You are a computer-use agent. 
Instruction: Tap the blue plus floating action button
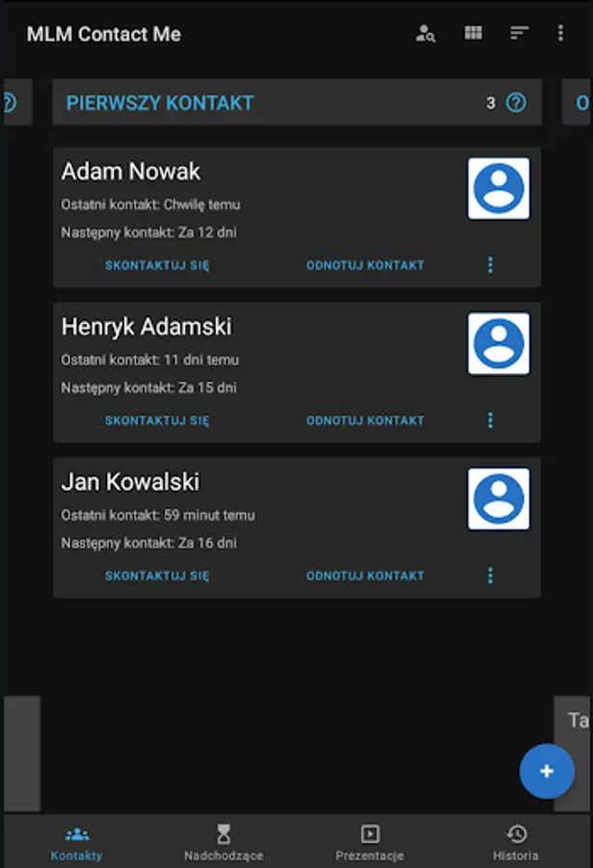click(x=547, y=771)
